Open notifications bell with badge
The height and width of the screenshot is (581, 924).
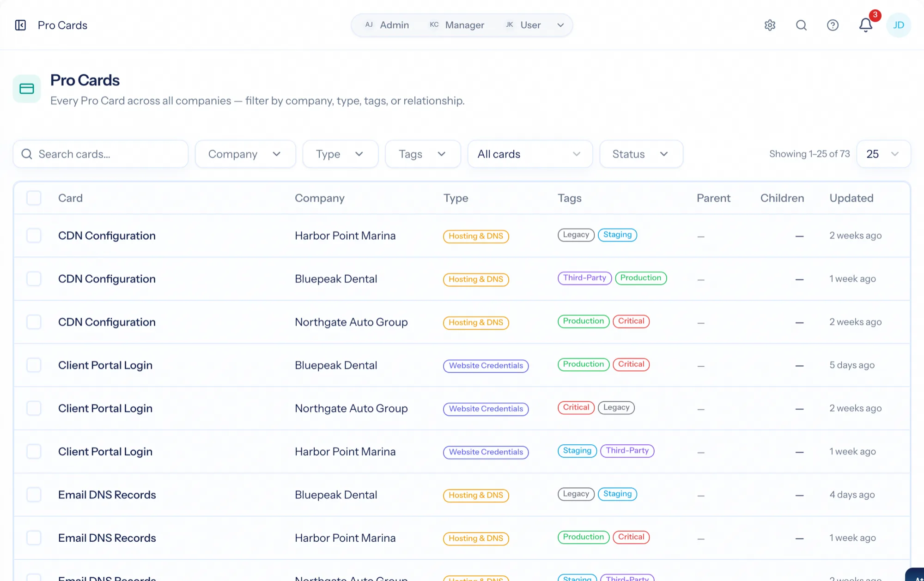click(866, 25)
